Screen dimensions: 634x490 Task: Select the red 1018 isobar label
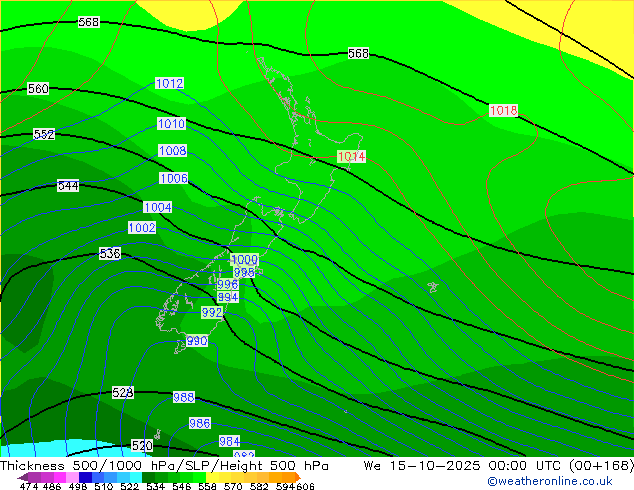503,110
